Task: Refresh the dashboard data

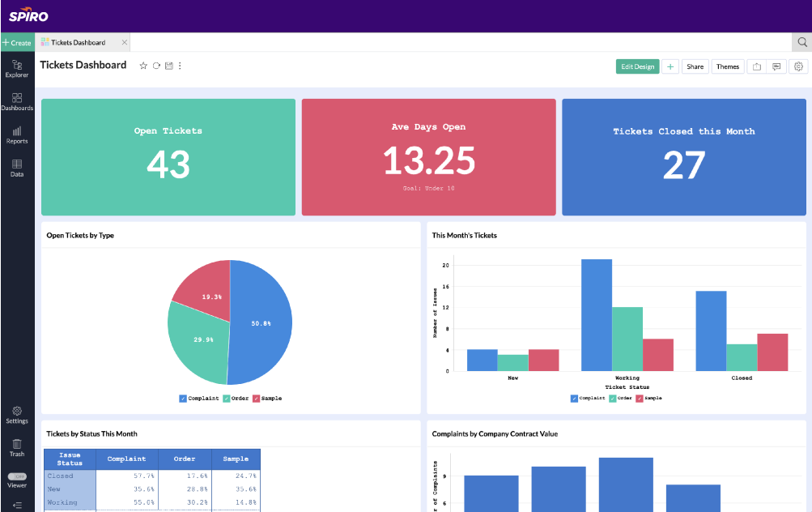Action: (156, 66)
